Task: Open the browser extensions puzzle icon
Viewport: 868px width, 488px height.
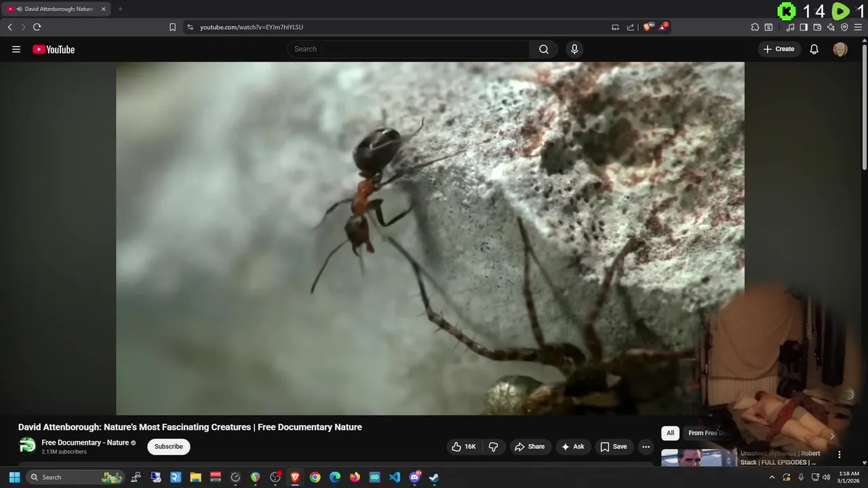Action: 755,27
